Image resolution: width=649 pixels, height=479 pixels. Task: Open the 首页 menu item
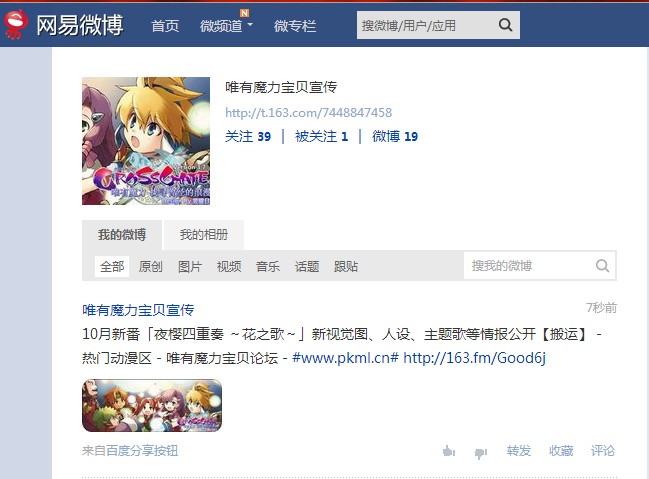[165, 26]
